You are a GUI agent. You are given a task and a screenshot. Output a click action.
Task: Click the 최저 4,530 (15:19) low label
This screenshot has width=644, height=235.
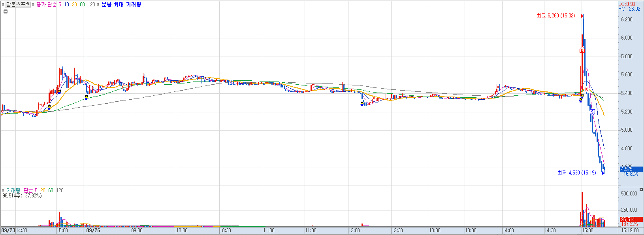[576, 173]
